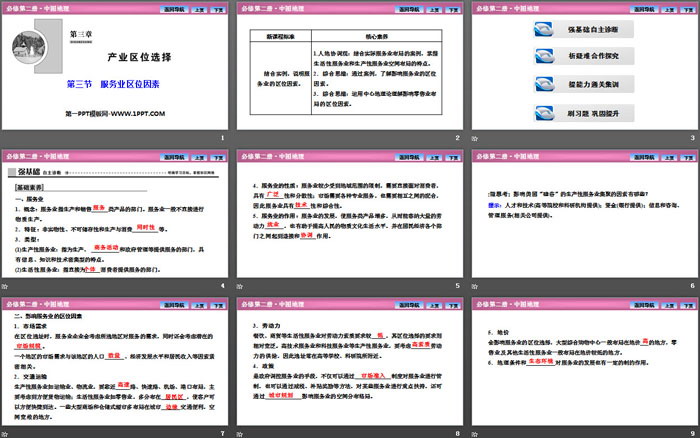Open the 刷习题 巩固提升 button on slide 3

(x=584, y=113)
